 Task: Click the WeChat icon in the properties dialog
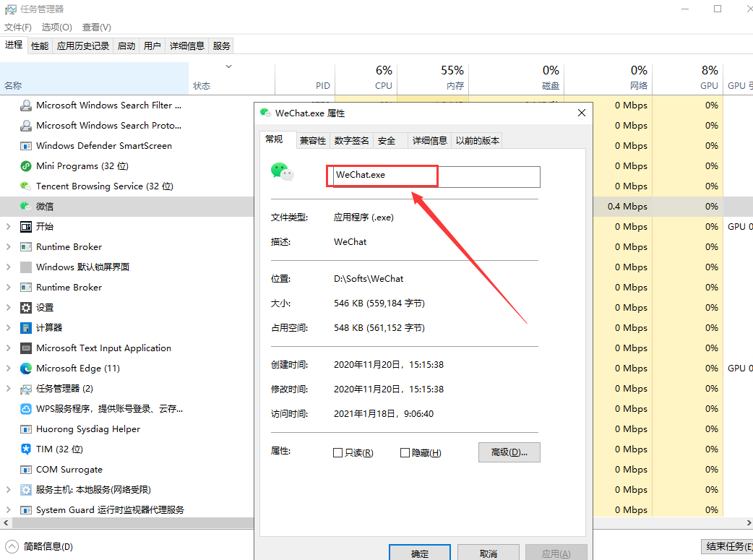click(281, 171)
